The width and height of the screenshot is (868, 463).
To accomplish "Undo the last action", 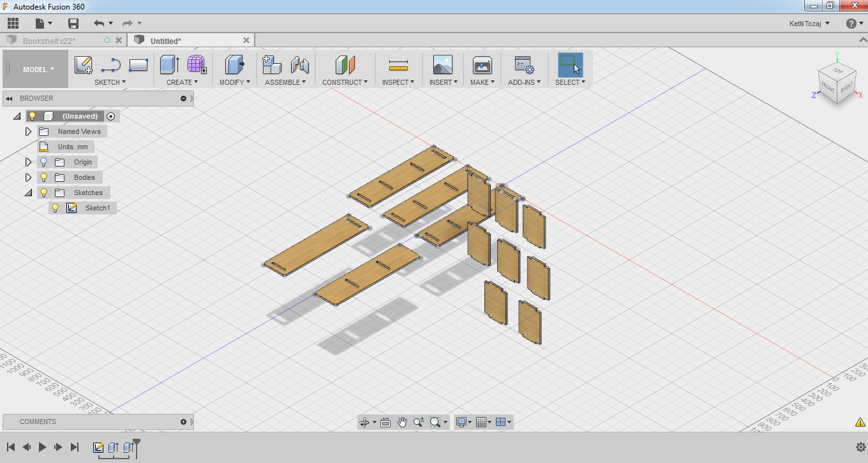I will (99, 24).
